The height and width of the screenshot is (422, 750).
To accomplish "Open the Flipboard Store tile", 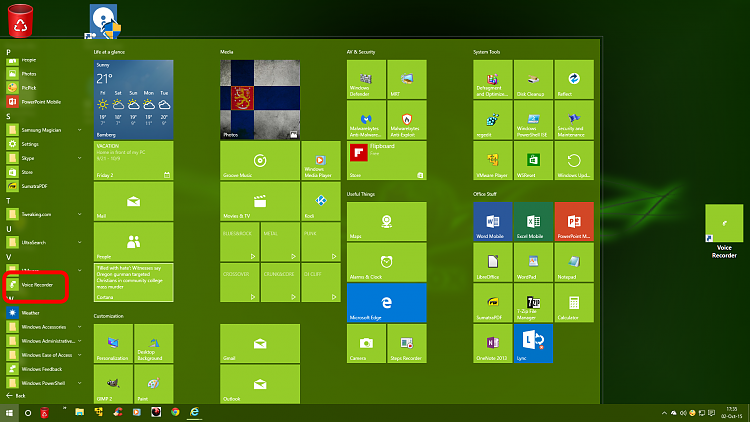I will [x=386, y=161].
